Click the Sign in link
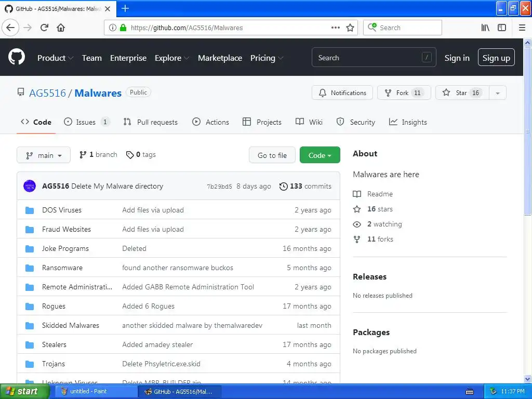532x399 pixels. (457, 58)
